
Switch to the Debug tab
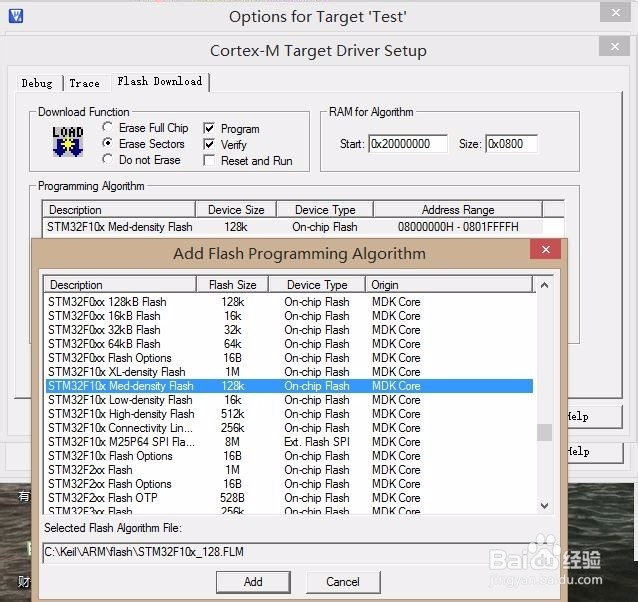coord(37,83)
